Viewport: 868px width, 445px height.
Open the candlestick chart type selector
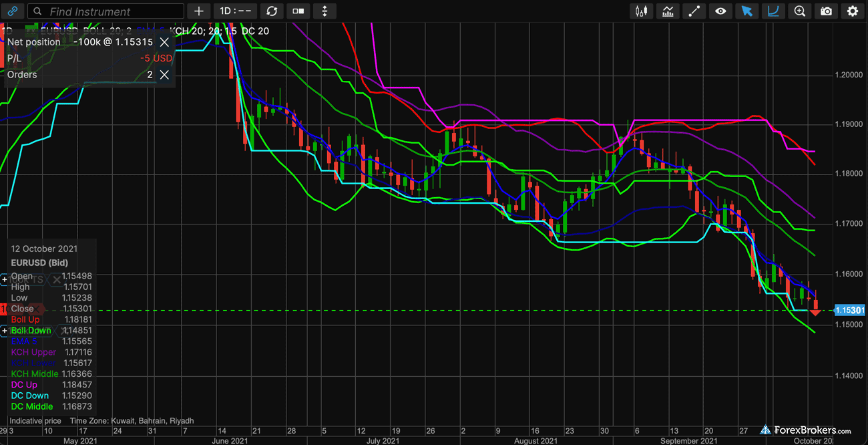pos(642,11)
